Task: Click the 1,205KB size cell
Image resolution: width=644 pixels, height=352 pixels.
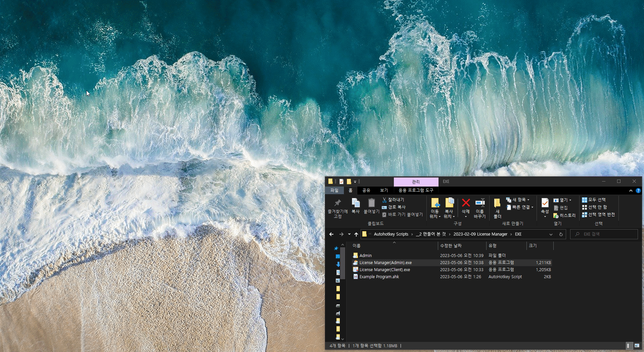Action: point(543,270)
